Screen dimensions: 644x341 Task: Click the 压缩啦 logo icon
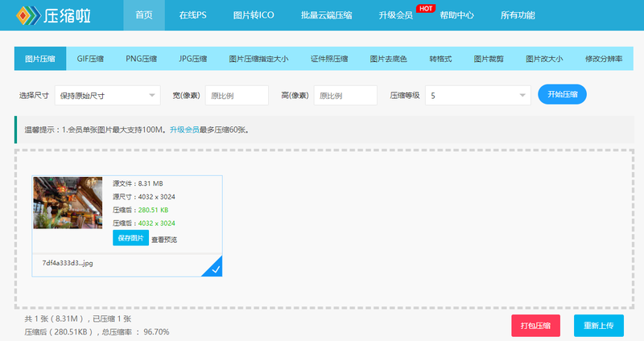coord(28,15)
